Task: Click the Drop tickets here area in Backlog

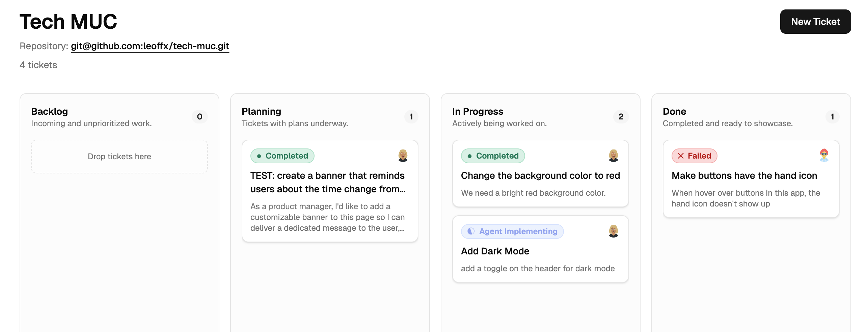Action: point(119,156)
